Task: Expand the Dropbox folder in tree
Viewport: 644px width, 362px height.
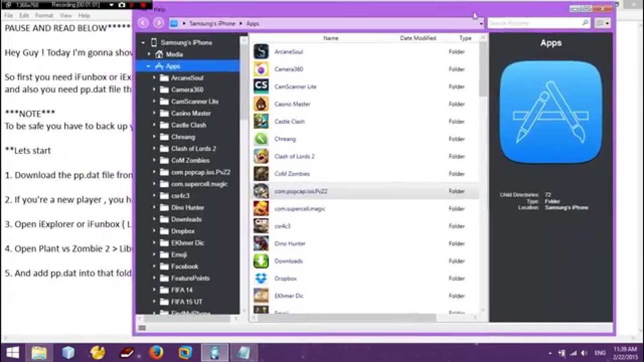Action: (154, 231)
